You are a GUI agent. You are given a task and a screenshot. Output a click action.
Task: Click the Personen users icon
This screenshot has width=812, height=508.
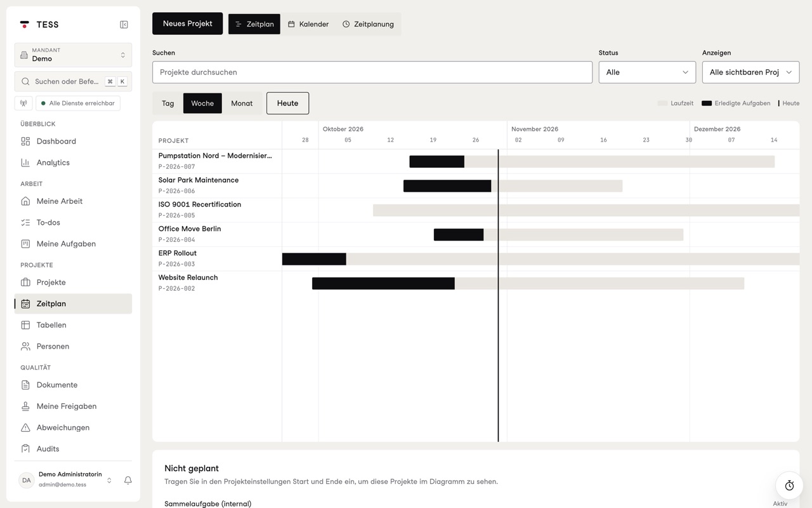point(25,346)
